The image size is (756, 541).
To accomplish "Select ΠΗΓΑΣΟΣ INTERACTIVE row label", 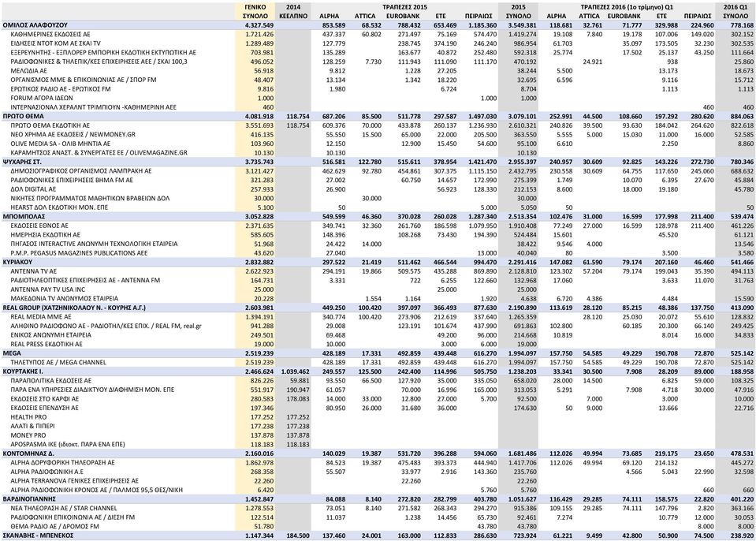I will click(x=94, y=244).
